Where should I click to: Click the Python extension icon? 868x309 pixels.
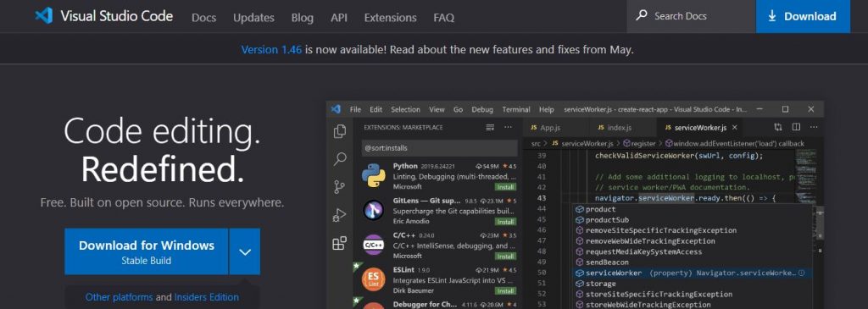(374, 176)
